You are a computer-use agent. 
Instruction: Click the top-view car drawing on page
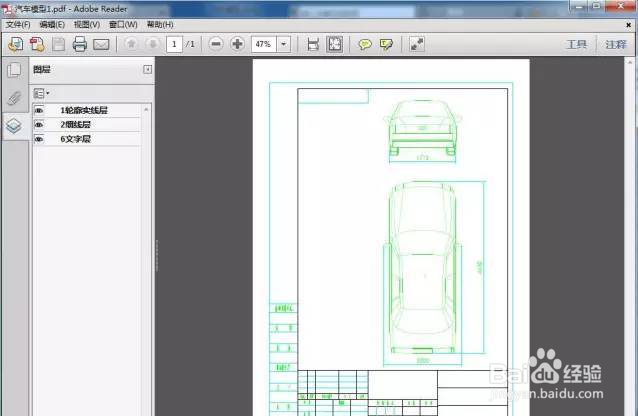pos(423,269)
